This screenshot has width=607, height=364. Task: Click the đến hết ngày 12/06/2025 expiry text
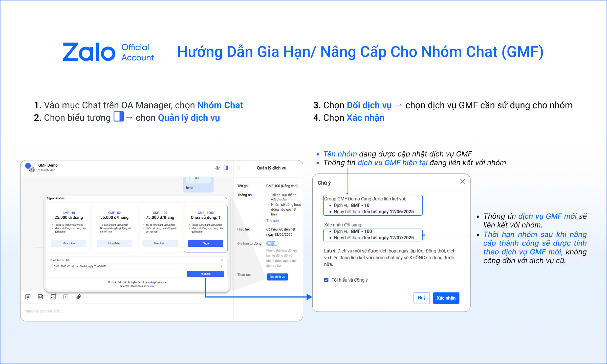coord(388,212)
